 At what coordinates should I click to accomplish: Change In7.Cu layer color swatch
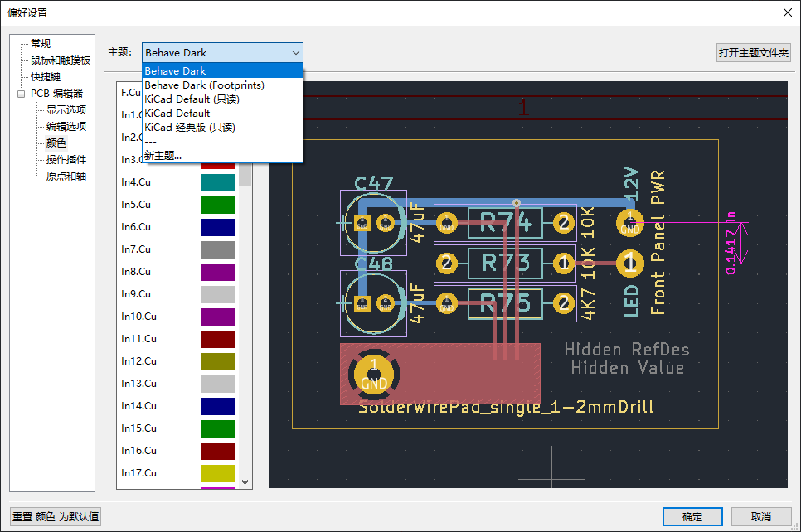[218, 249]
